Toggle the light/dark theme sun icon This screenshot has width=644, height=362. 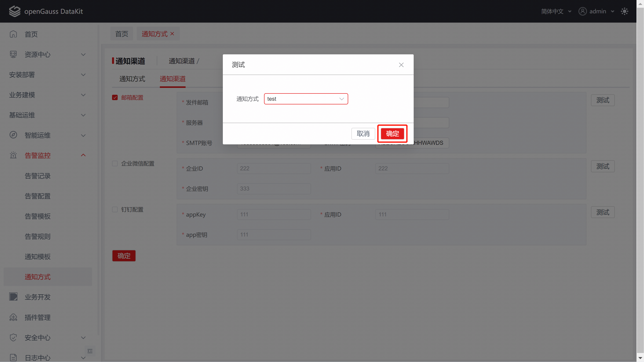(624, 11)
